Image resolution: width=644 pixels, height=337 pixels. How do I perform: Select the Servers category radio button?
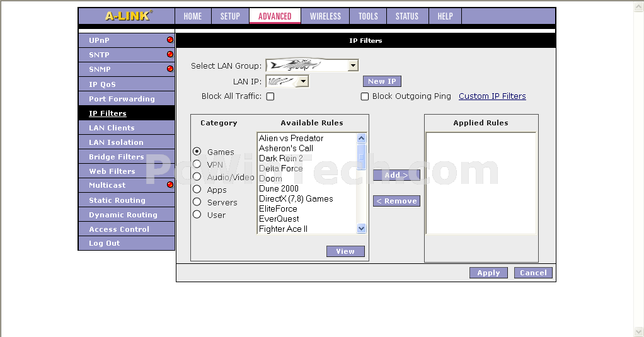[197, 202]
